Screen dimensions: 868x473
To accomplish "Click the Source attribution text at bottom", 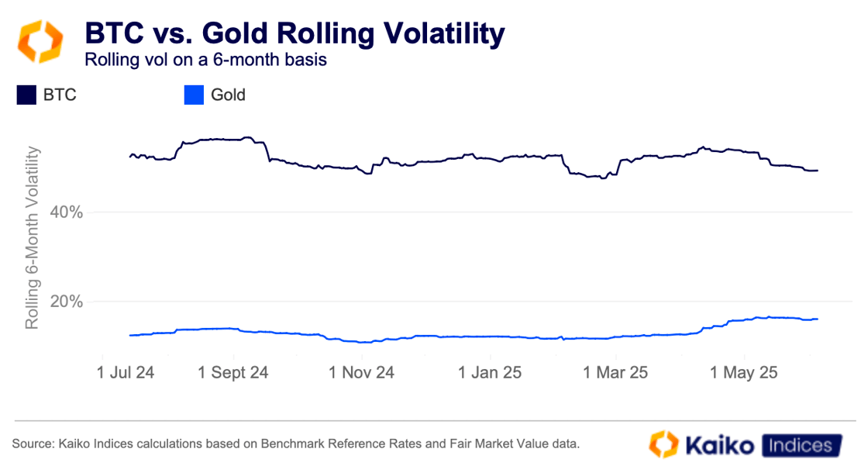I will pyautogui.click(x=295, y=444).
